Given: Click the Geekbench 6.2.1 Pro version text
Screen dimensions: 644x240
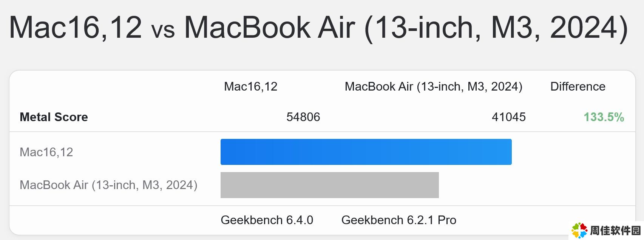Looking at the screenshot, I should [x=399, y=220].
